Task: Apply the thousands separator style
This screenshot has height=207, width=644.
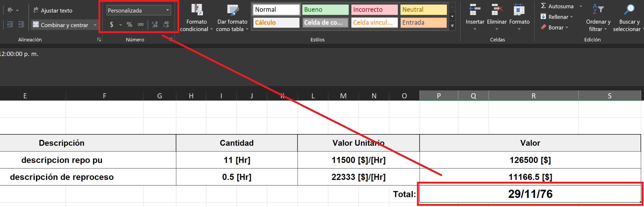Action: pos(140,25)
